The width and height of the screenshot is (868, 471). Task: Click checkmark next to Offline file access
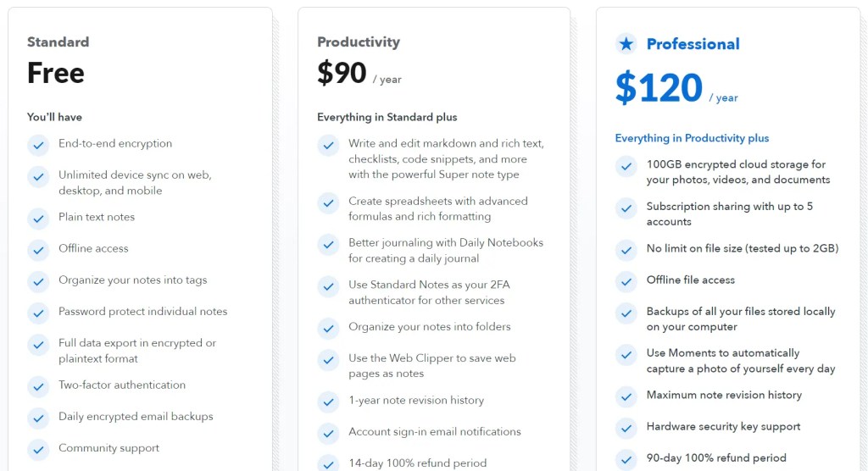[626, 281]
